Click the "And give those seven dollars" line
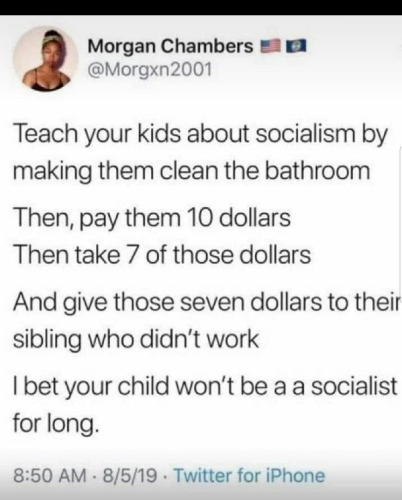This screenshot has height=500, width=402. pyautogui.click(x=206, y=303)
